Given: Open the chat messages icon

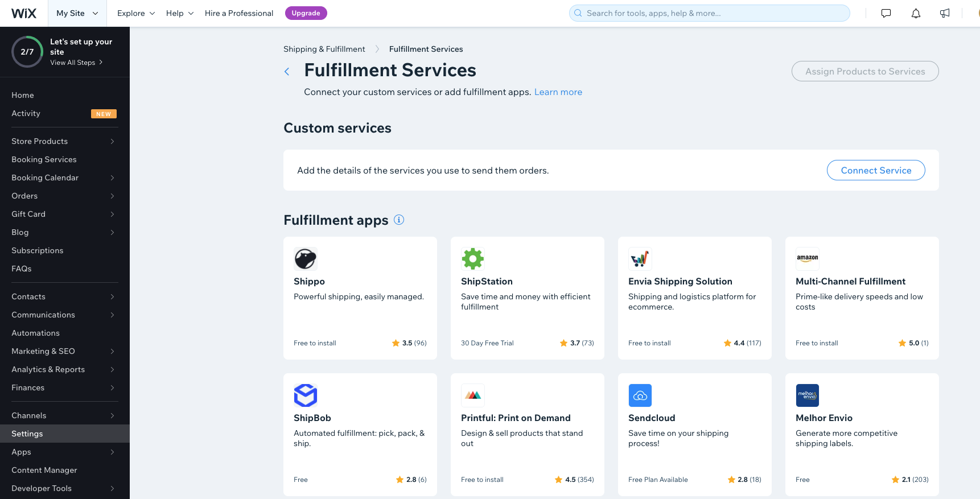Looking at the screenshot, I should pos(886,13).
